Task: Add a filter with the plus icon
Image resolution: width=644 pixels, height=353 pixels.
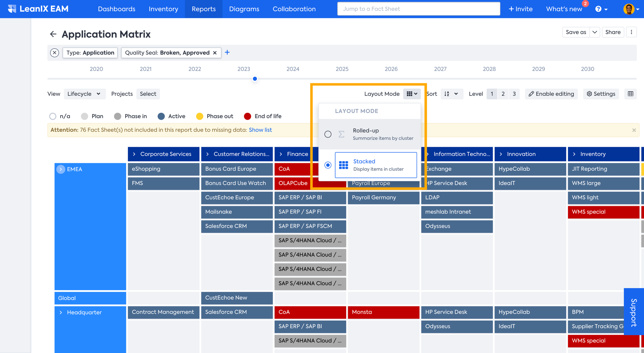Action: point(227,52)
